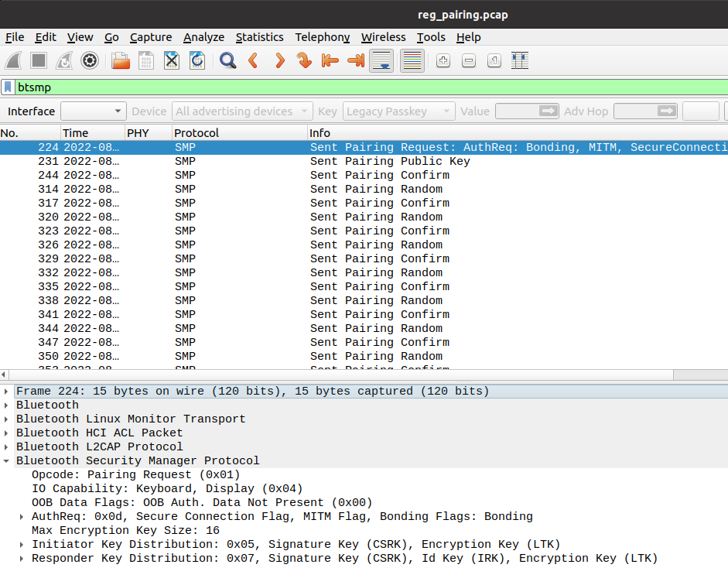The height and width of the screenshot is (585, 728).
Task: Click the go to specified packet icon
Action: click(x=304, y=60)
